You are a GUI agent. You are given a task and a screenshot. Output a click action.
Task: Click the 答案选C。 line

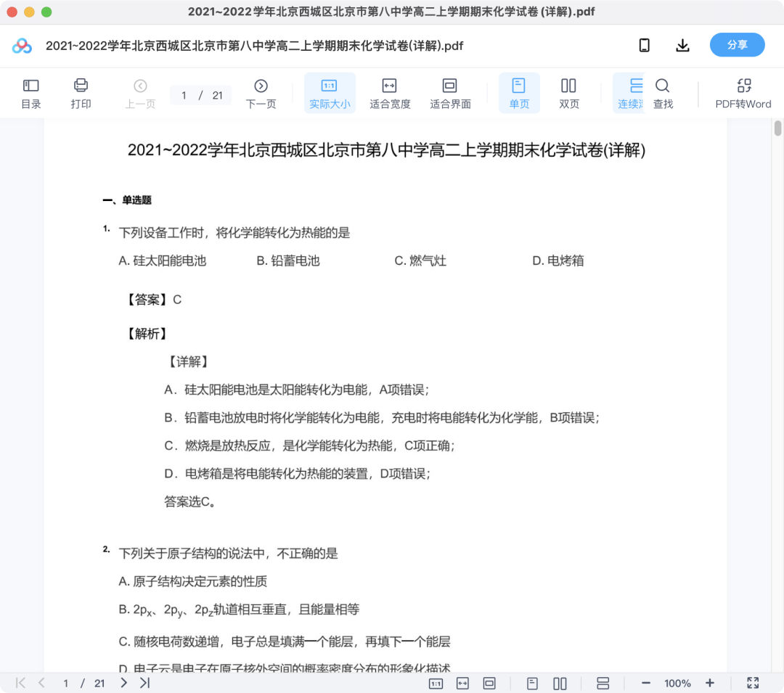(190, 501)
